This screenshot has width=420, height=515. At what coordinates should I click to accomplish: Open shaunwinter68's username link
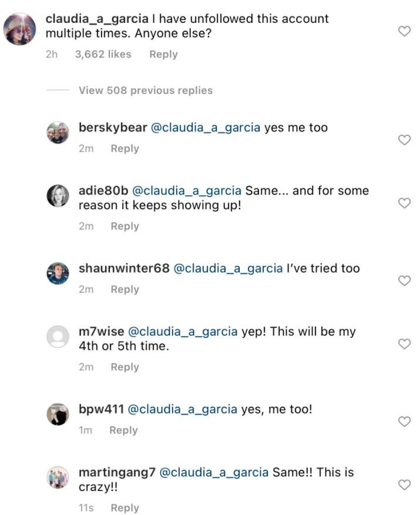[x=124, y=268]
